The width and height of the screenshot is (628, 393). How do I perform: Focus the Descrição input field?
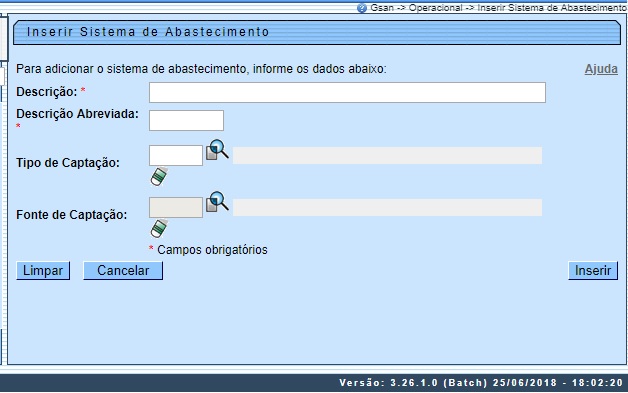pos(347,93)
